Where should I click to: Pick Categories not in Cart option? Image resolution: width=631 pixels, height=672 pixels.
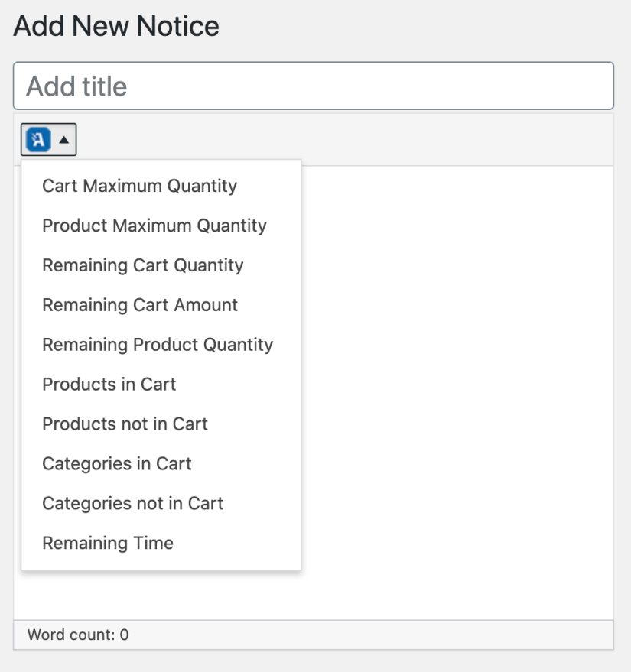click(x=132, y=504)
